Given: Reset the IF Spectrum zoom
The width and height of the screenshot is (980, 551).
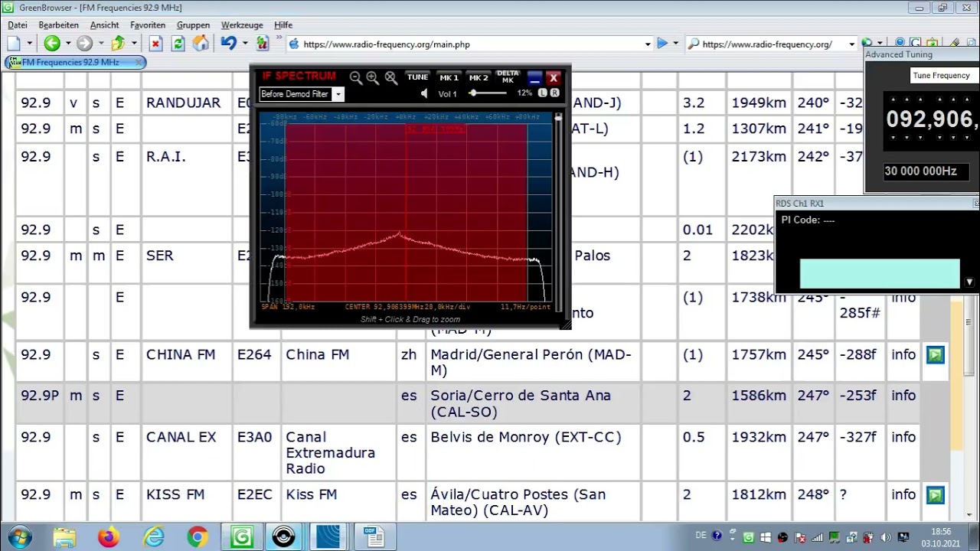Looking at the screenshot, I should [390, 77].
